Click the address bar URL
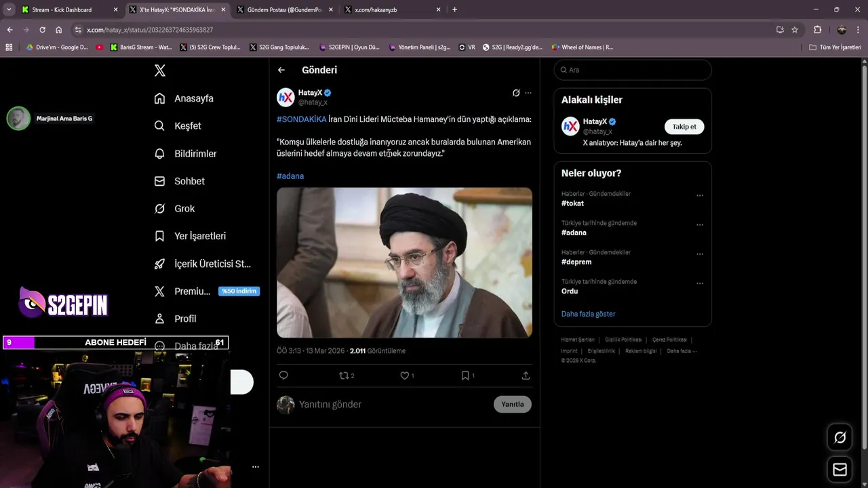Viewport: 868px width, 488px height. tap(150, 30)
